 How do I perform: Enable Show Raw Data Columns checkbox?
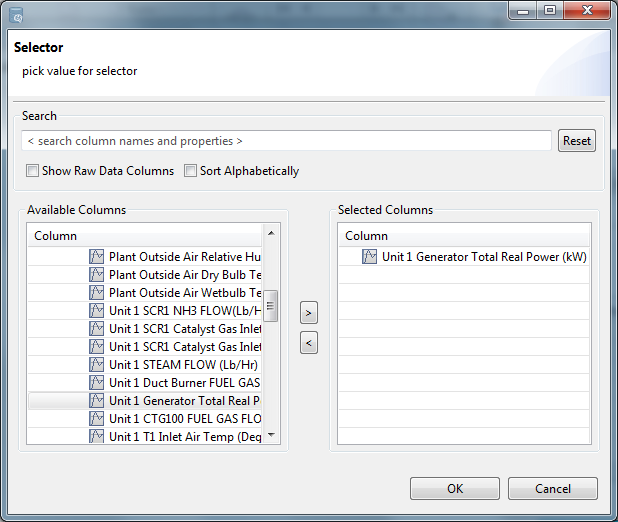[33, 171]
